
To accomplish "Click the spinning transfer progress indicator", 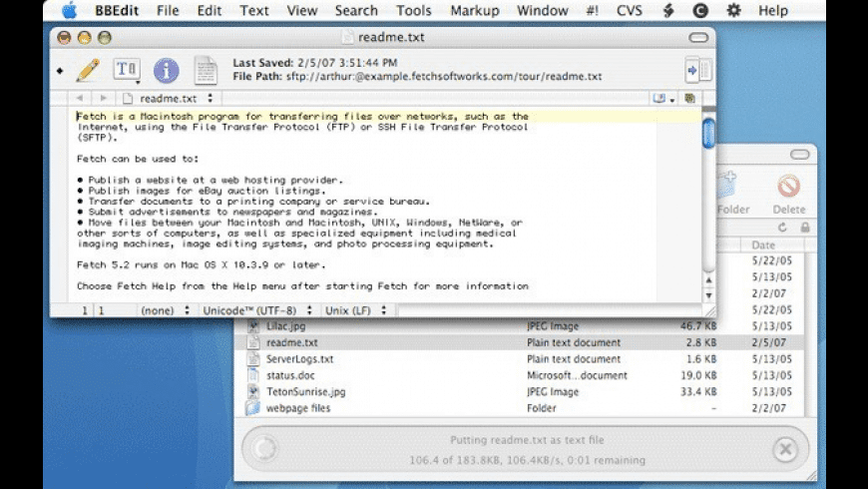I will [x=264, y=448].
